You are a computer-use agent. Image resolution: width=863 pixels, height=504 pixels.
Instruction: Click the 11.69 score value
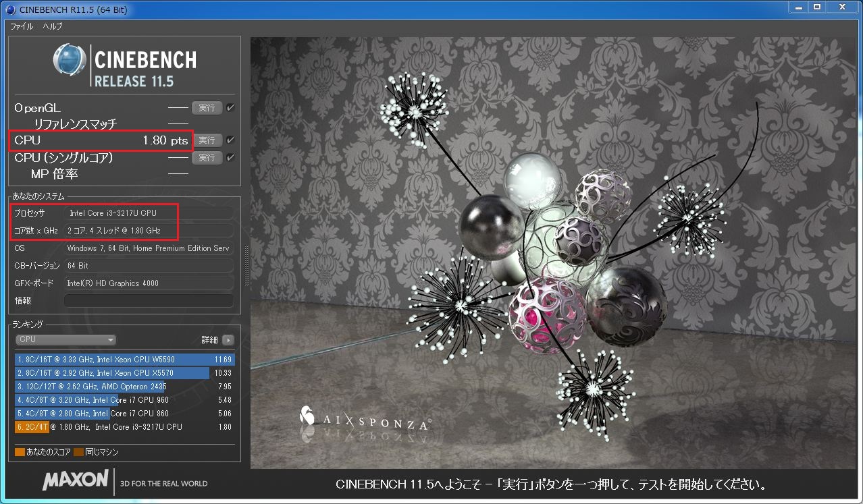coord(223,360)
